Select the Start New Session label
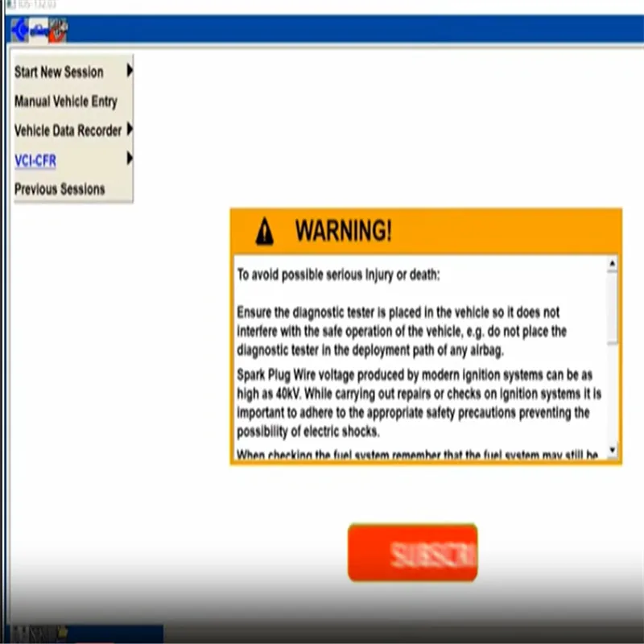 click(59, 72)
